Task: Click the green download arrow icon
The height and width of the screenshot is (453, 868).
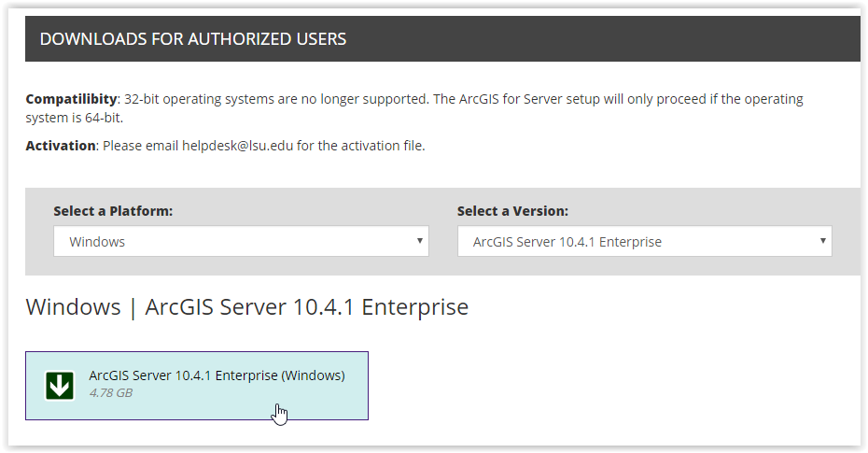Action: tap(60, 386)
